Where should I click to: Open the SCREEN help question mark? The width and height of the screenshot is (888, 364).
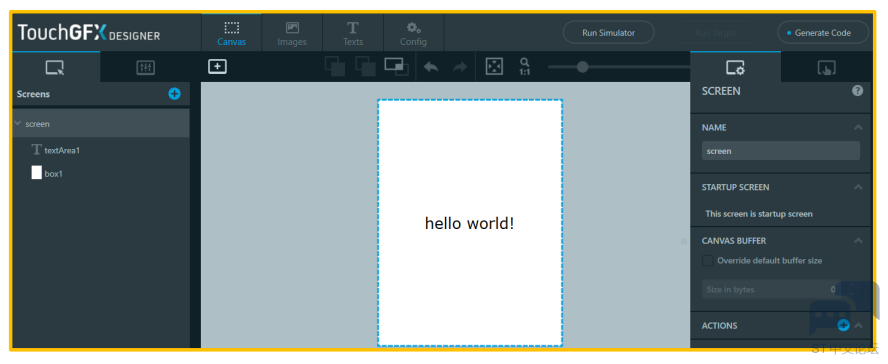pos(857,91)
